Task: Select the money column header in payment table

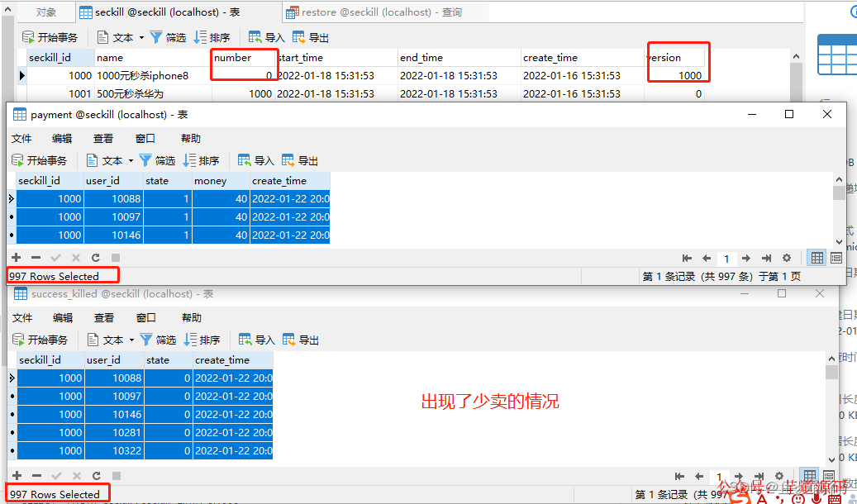Action: 221,180
